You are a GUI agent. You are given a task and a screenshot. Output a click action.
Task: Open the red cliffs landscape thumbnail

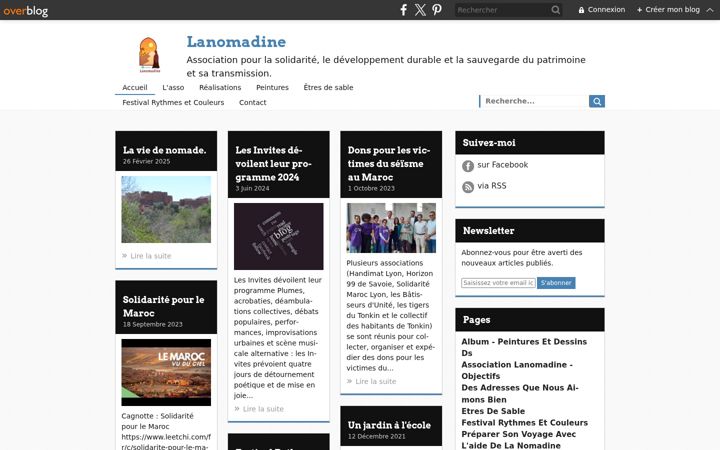(x=166, y=209)
